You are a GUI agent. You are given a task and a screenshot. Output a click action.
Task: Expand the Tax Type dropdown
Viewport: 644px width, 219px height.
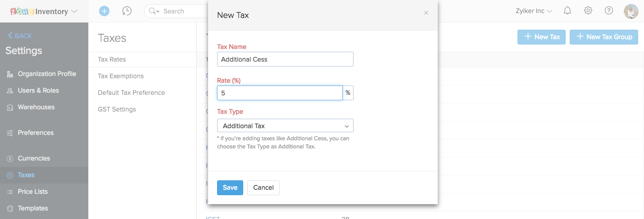tap(285, 126)
